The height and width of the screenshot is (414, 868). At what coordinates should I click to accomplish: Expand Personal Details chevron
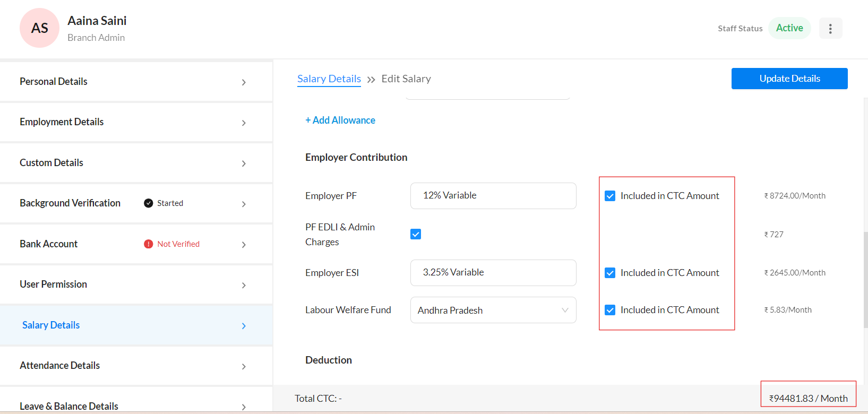pyautogui.click(x=244, y=82)
